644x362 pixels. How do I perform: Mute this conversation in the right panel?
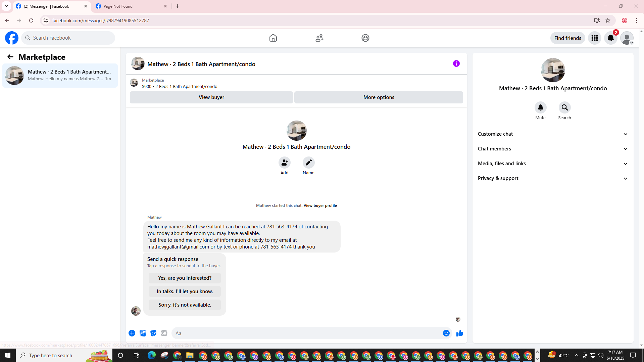click(541, 107)
